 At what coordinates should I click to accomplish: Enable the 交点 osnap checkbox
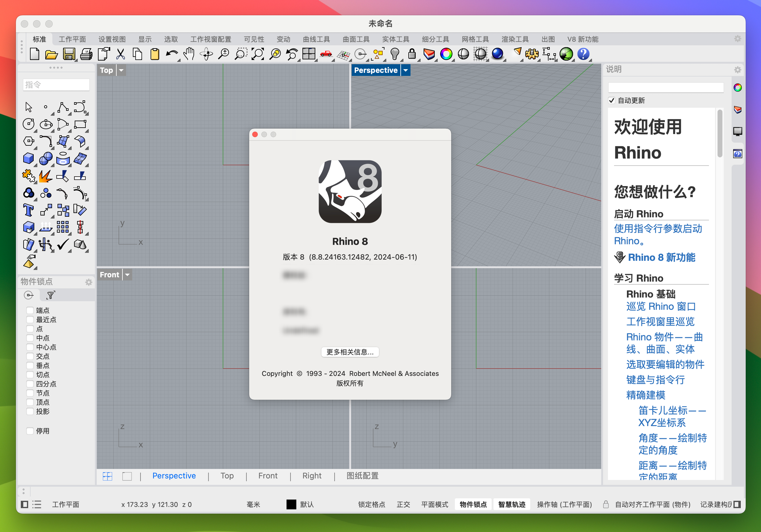[x=30, y=356]
